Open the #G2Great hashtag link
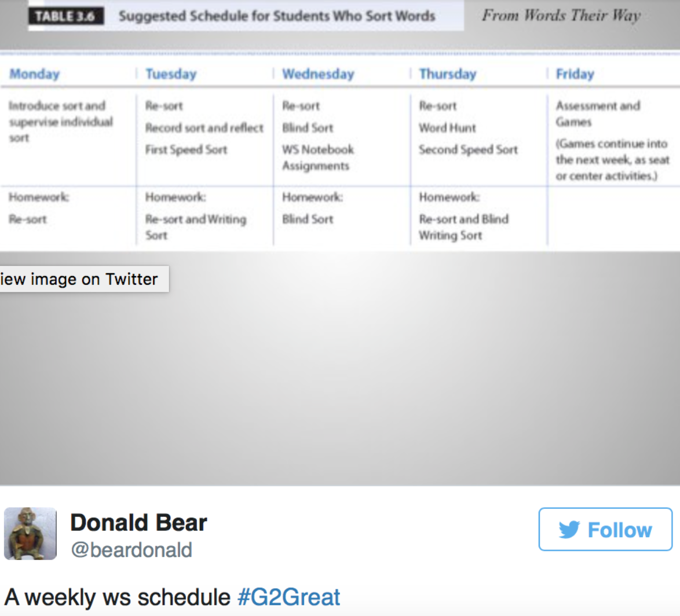Image resolution: width=680 pixels, height=616 pixels. point(289,597)
